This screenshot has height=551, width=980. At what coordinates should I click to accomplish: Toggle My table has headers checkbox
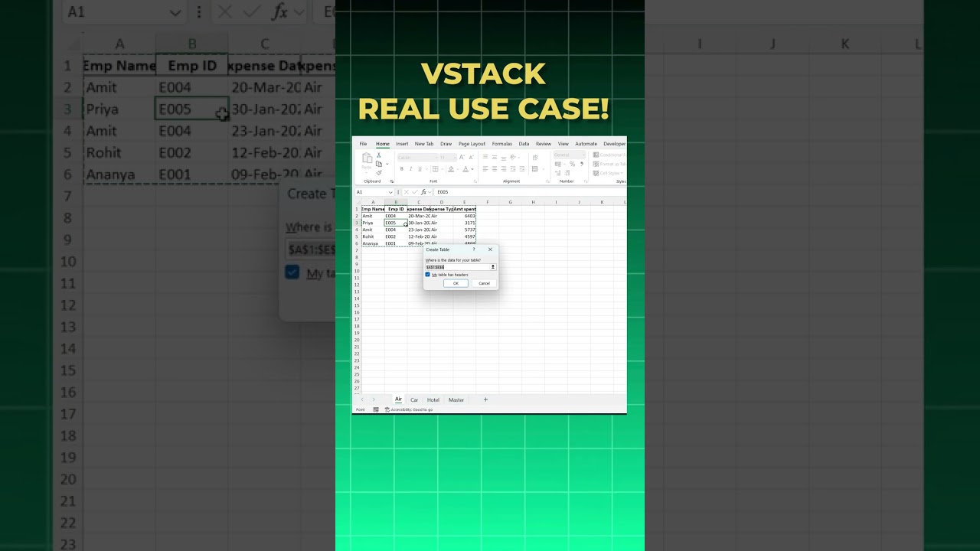(427, 274)
